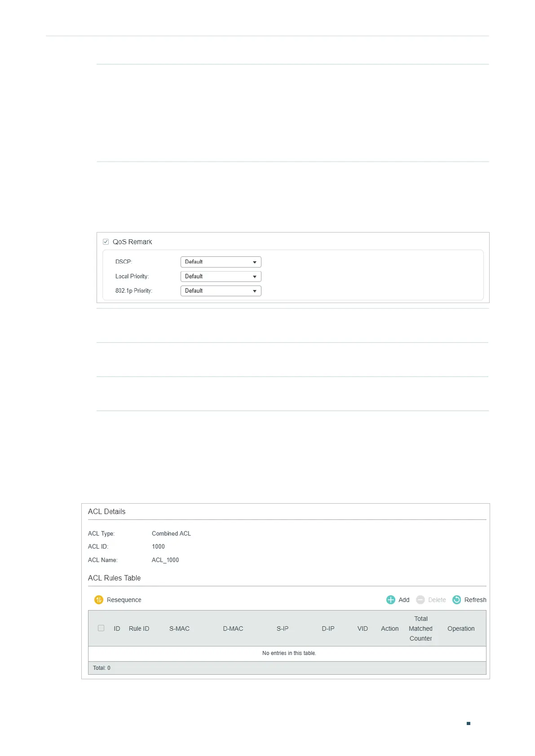Viewport: 535px width, 756px height.
Task: Click the Combined ACL type value
Action: (x=171, y=533)
